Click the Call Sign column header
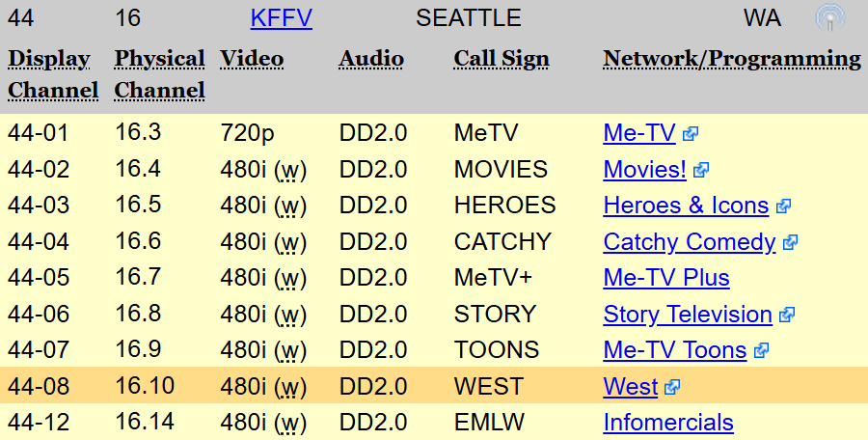This screenshot has height=440, width=868. coord(502,59)
